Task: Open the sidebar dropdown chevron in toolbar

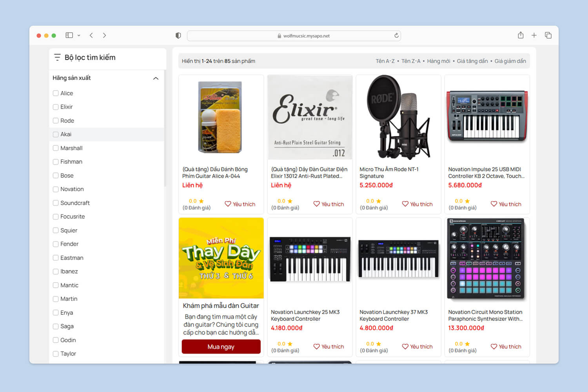Action: click(79, 35)
